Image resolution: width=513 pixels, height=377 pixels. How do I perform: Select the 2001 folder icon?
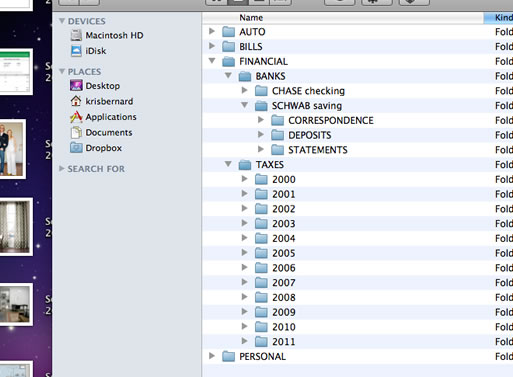click(261, 194)
